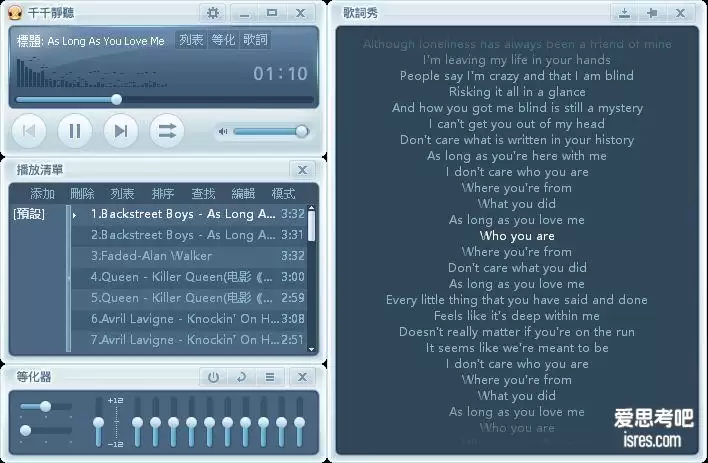Click the 01:10 elapsed time display

pyautogui.click(x=280, y=73)
